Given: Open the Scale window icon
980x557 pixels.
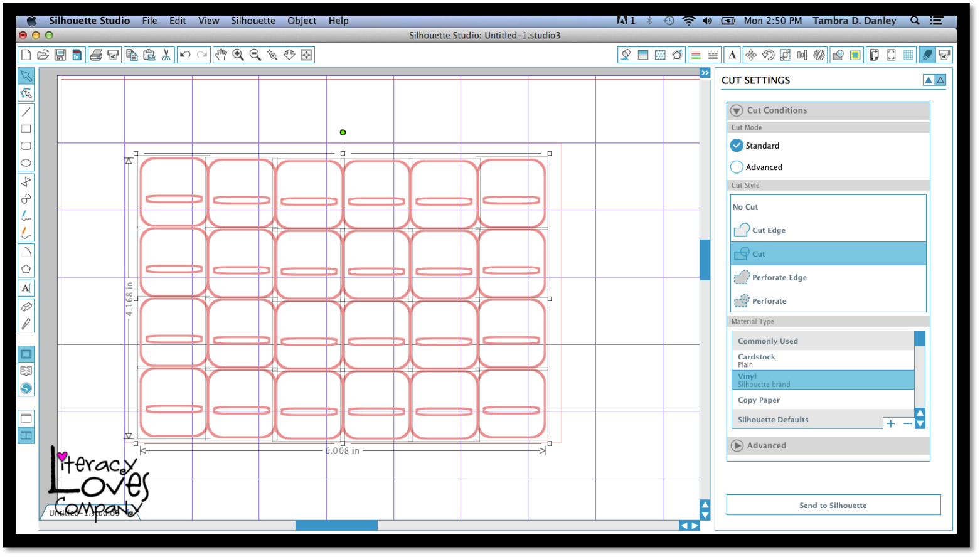Looking at the screenshot, I should (x=785, y=55).
